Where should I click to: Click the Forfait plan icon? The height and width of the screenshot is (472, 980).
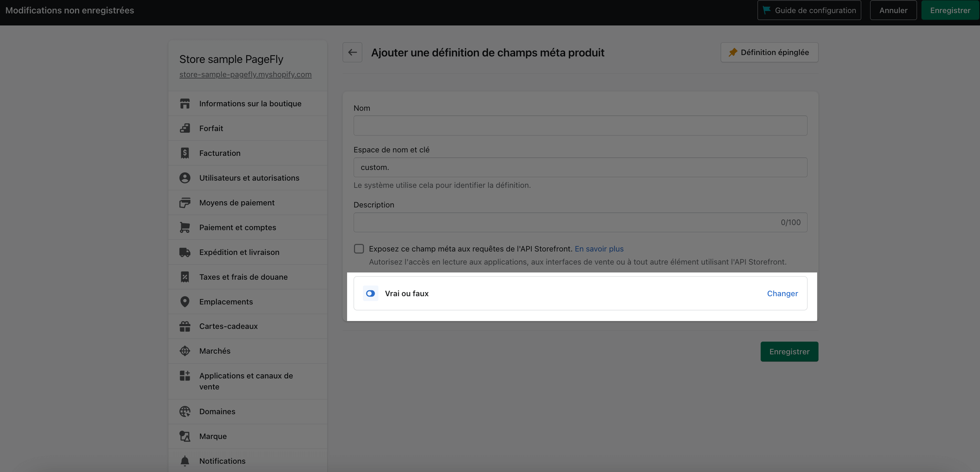click(185, 128)
